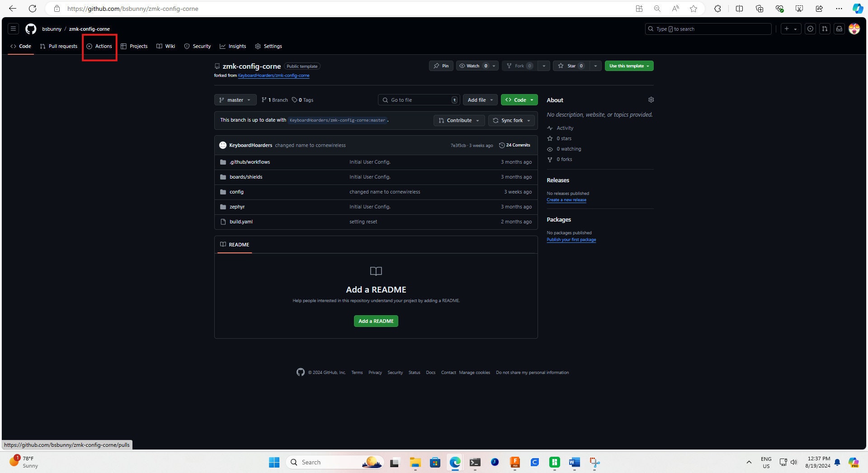The image size is (868, 473).
Task: Open the browser share icon
Action: [819, 9]
